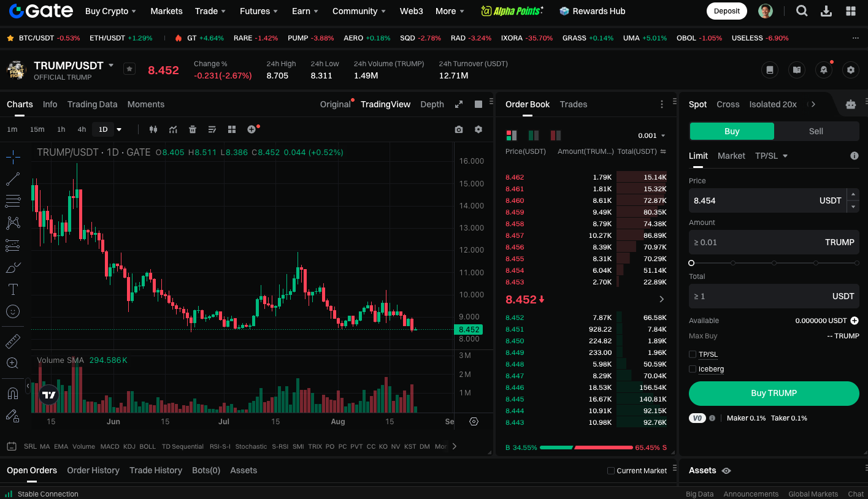The width and height of the screenshot is (868, 499).
Task: Open the grid apps icon in header
Action: [851, 11]
